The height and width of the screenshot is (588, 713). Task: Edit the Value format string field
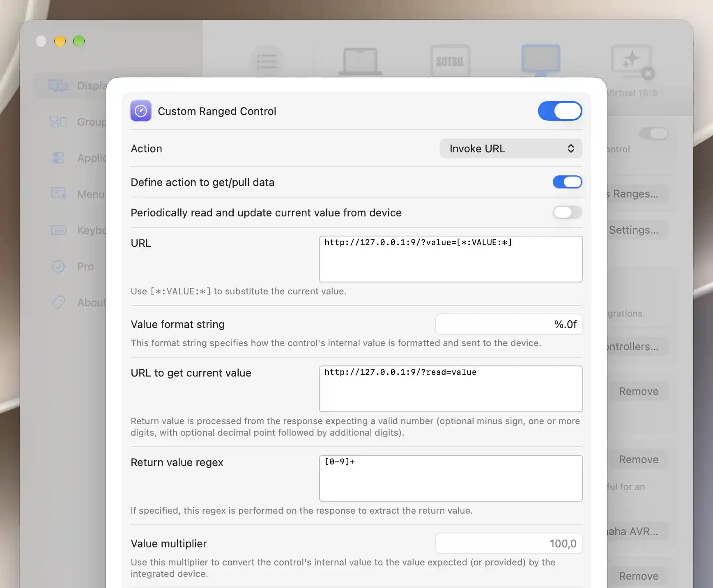pos(509,324)
